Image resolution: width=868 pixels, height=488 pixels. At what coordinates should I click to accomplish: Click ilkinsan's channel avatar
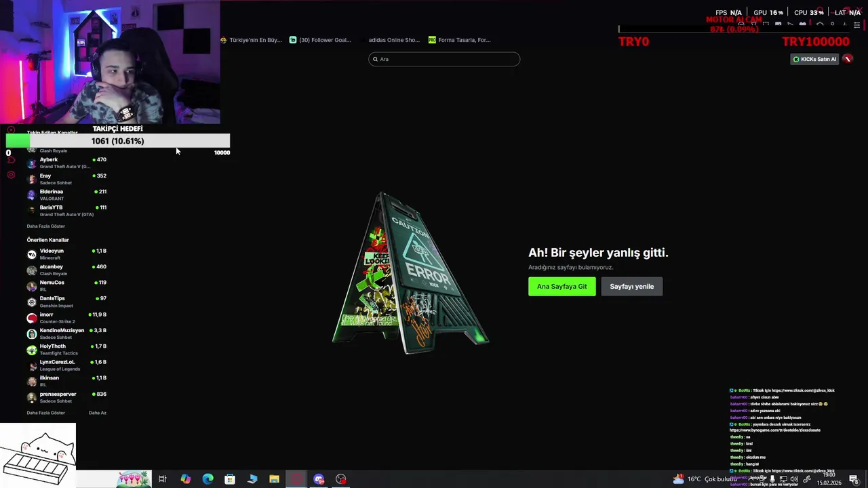(x=31, y=381)
